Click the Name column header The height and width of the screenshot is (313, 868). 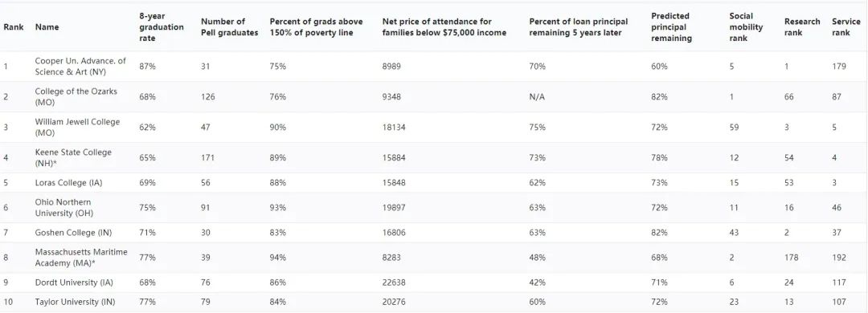click(47, 27)
